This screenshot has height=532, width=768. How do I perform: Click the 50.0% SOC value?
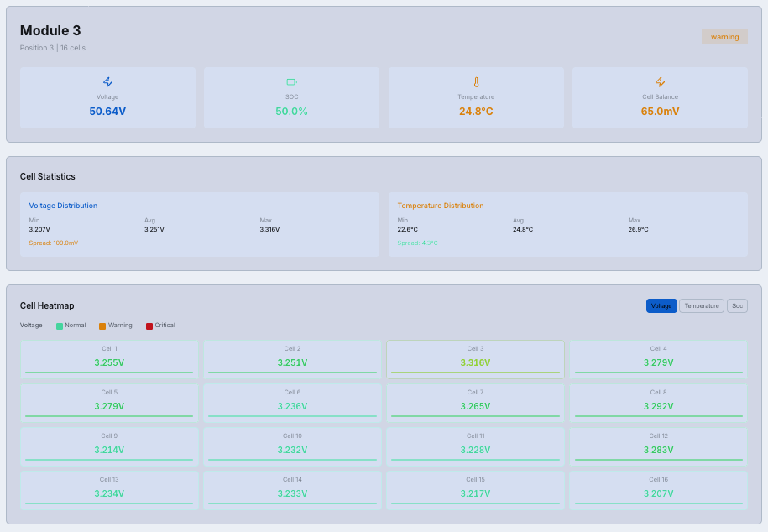(291, 112)
